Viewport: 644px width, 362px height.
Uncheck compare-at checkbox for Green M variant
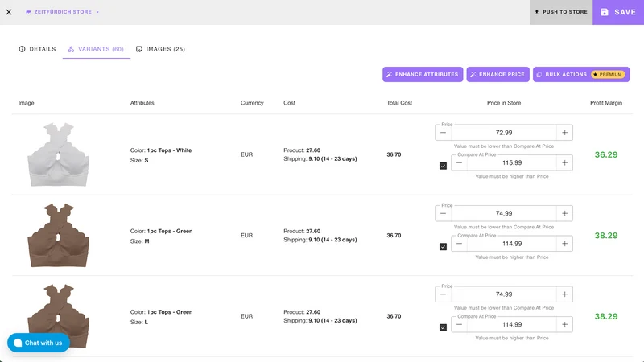[x=444, y=247]
